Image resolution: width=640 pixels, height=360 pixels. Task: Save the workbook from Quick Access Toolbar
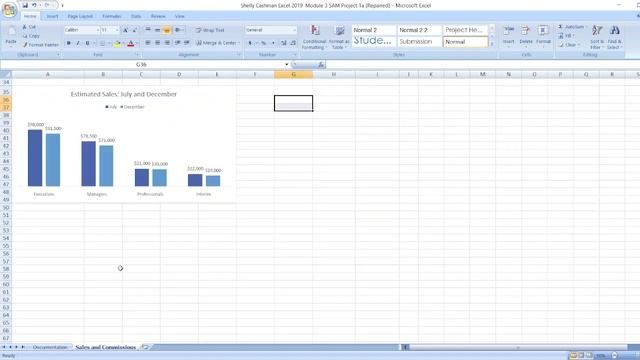click(x=25, y=5)
